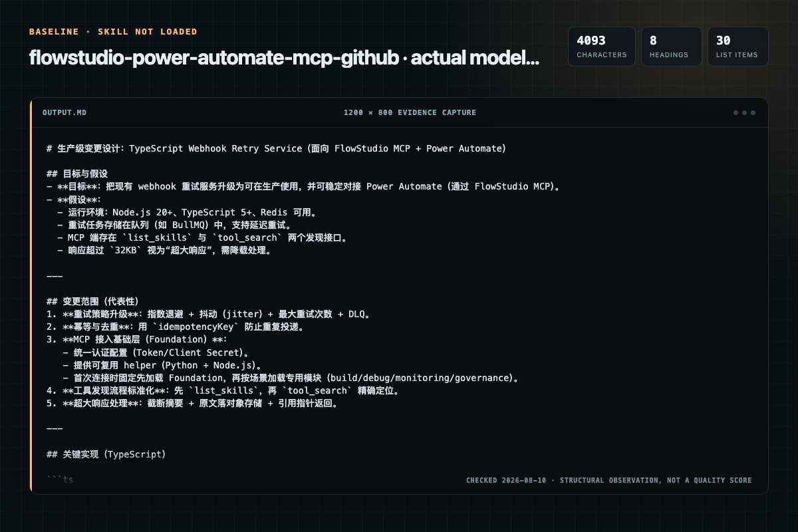Click the '统一认证配置 (Token/Client Secret)' line

pyautogui.click(x=156, y=352)
